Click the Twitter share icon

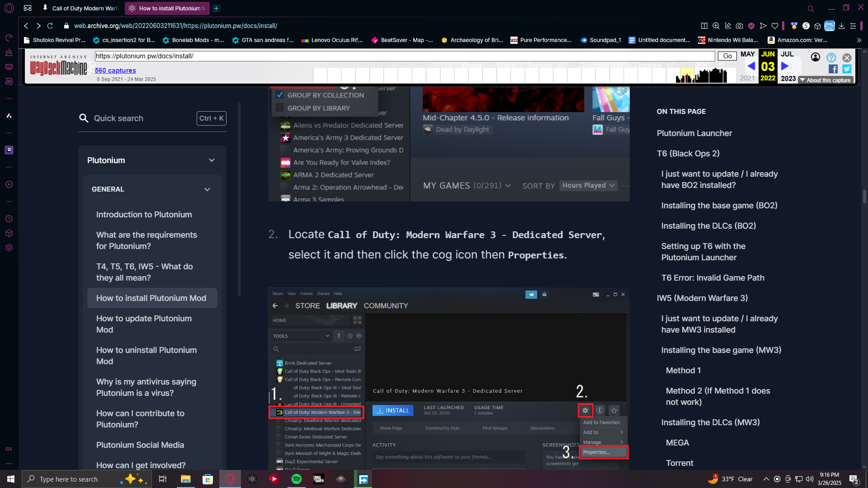point(847,69)
